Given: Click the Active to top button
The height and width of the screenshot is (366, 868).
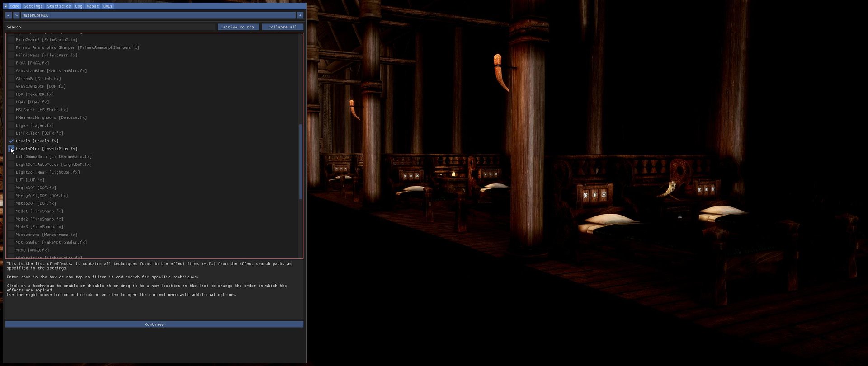Looking at the screenshot, I should [x=238, y=27].
